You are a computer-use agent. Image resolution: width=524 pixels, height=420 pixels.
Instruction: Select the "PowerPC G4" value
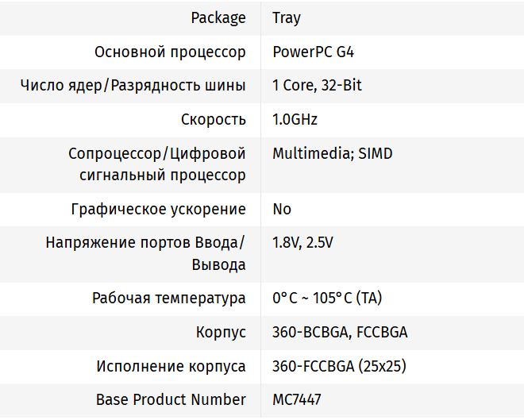click(313, 52)
